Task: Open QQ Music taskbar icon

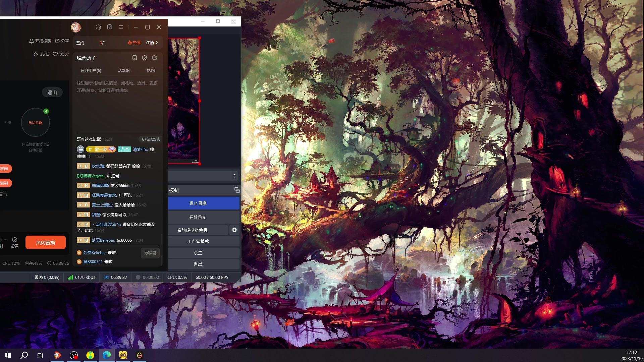Action: (90, 355)
